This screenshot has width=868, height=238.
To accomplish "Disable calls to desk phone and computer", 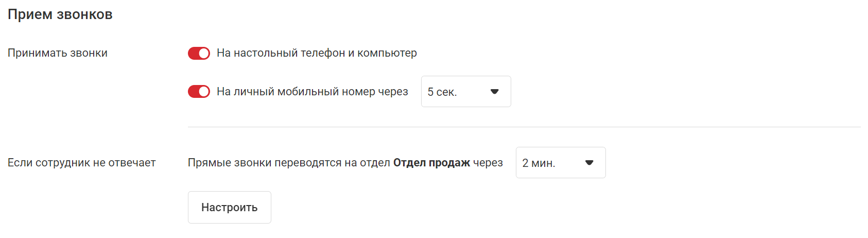I will point(199,54).
